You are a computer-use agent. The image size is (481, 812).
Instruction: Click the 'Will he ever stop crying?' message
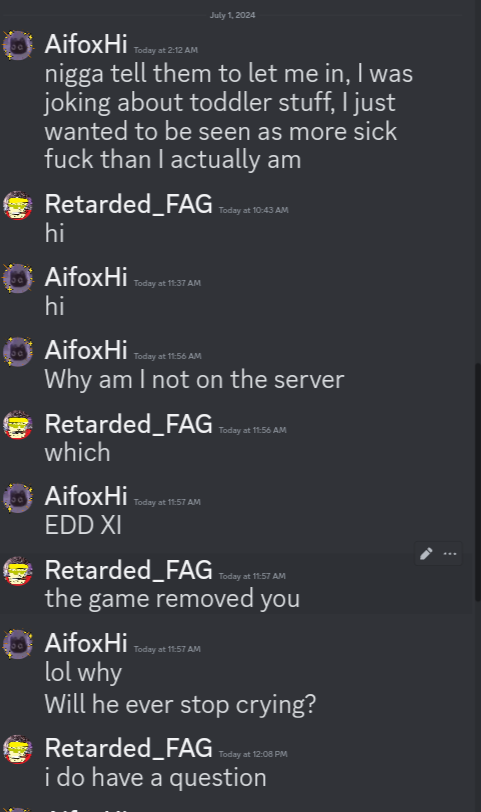(x=180, y=705)
